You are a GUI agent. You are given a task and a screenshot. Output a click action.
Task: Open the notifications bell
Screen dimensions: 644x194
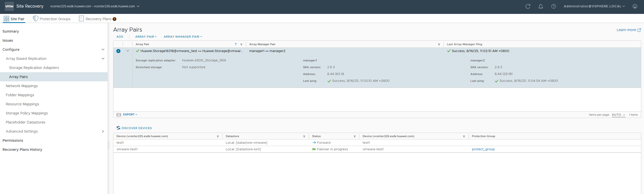coord(541,6)
